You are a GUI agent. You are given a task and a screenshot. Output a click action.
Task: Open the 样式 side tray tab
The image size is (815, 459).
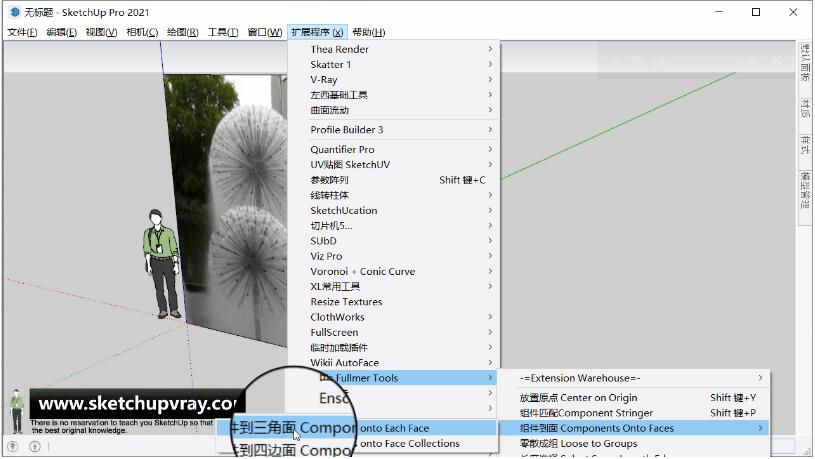point(805,145)
